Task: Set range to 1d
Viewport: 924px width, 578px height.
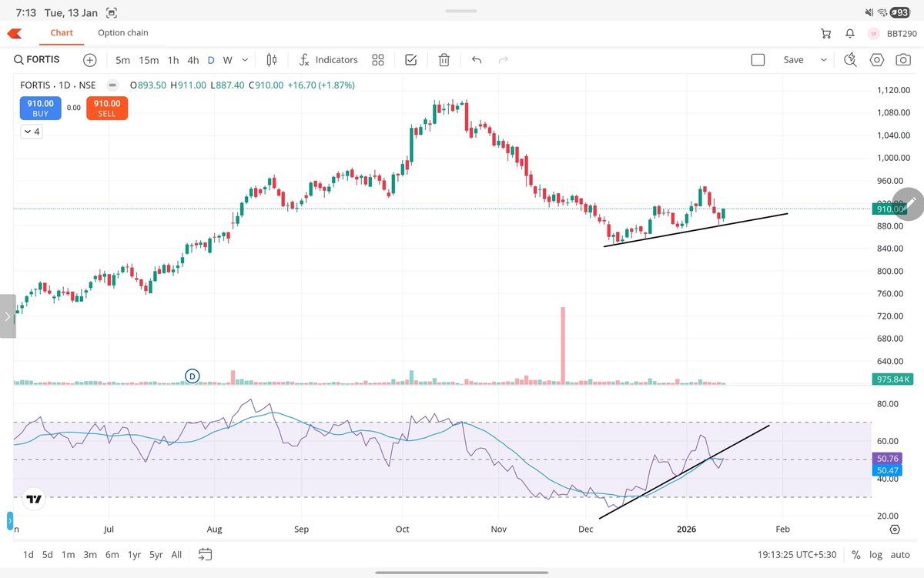Action: coord(28,554)
